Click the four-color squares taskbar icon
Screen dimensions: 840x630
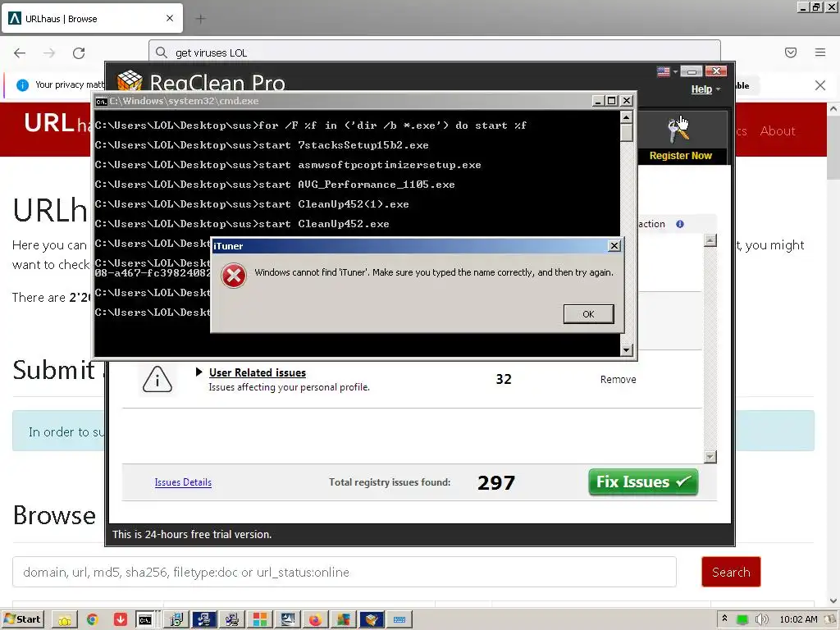point(260,620)
